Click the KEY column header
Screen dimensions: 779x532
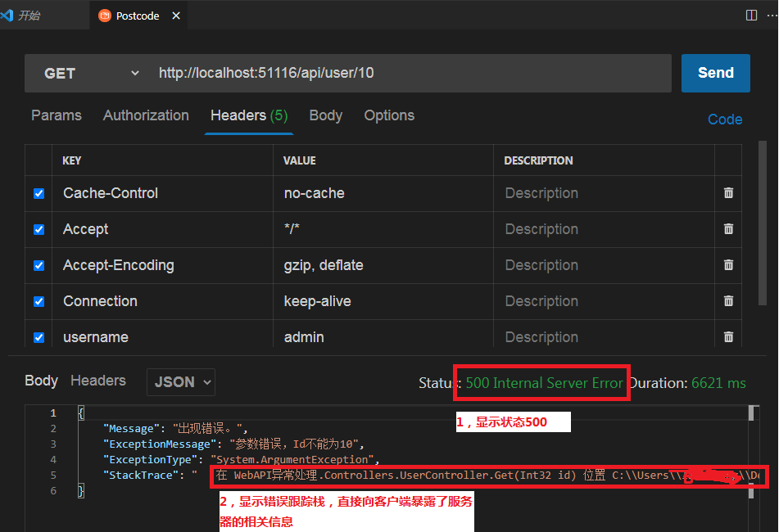71,160
